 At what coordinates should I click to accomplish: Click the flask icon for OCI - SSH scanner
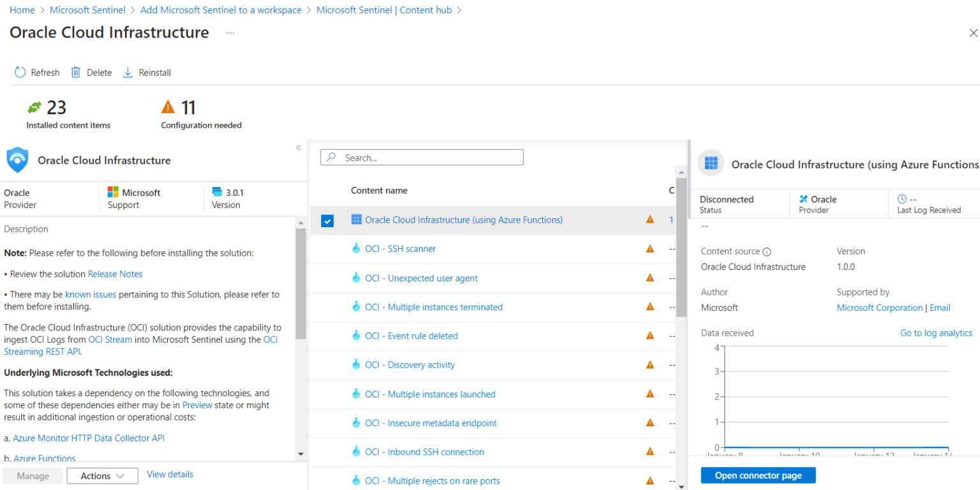[356, 249]
